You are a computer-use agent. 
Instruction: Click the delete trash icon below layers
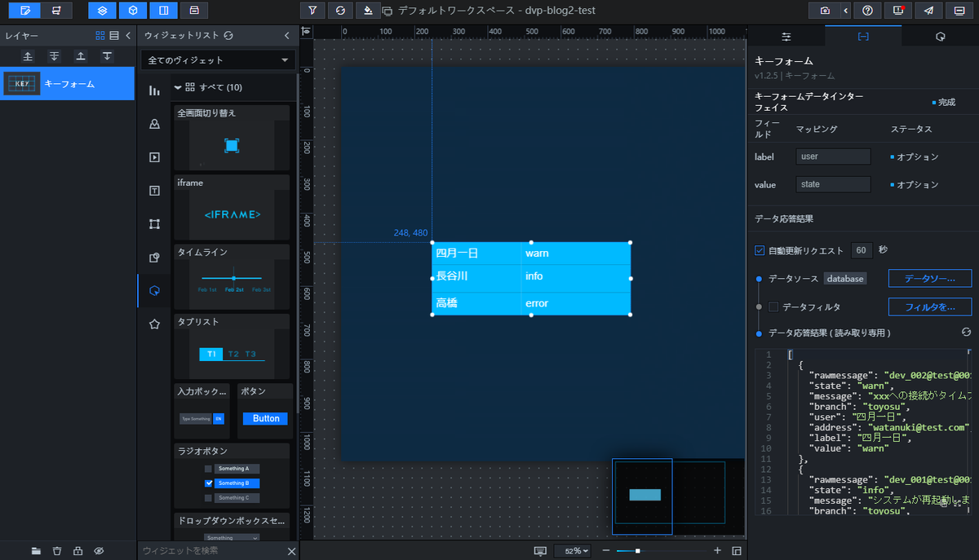coord(57,551)
